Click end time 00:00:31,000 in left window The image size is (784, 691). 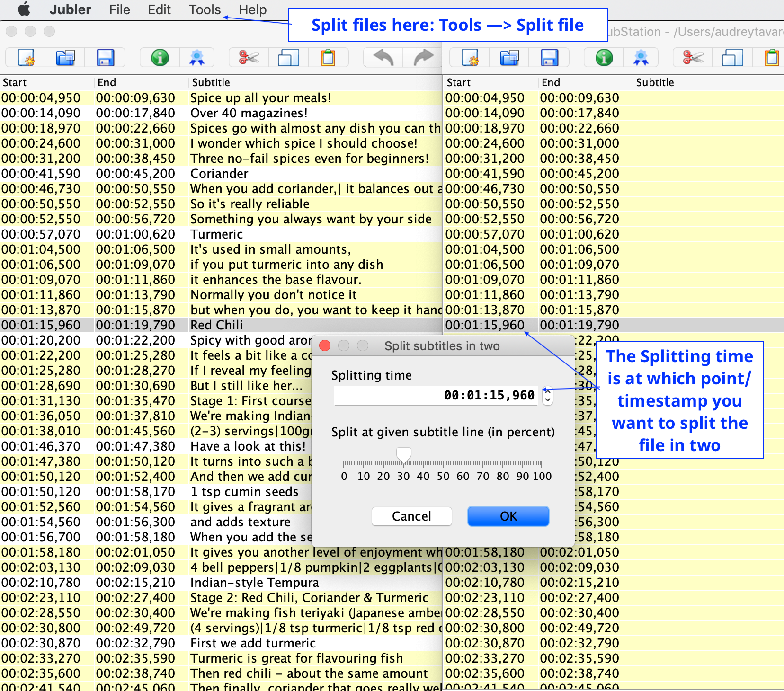tap(135, 143)
